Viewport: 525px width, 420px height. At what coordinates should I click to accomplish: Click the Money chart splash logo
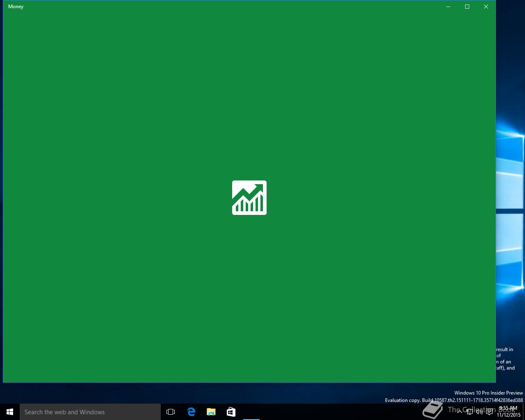point(249,198)
